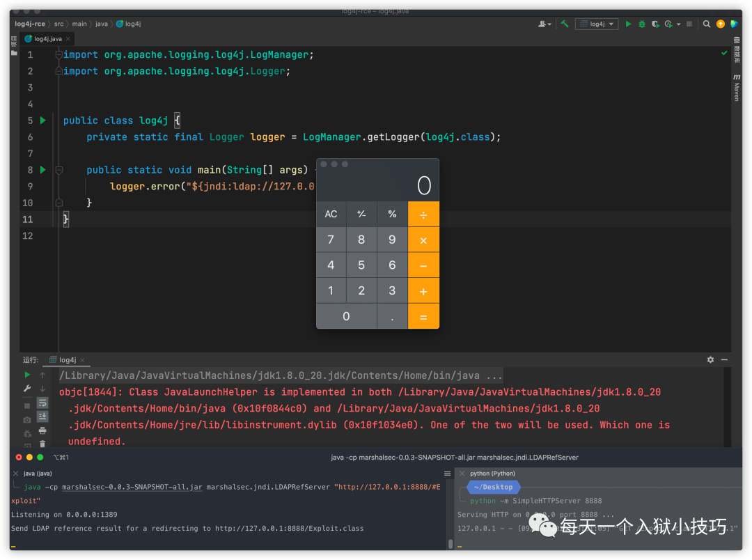Click the 7 key on the Calculator
The width and height of the screenshot is (752, 560).
331,240
